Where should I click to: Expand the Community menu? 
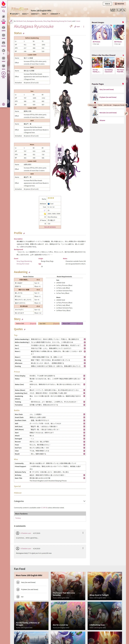[x=55, y=14]
